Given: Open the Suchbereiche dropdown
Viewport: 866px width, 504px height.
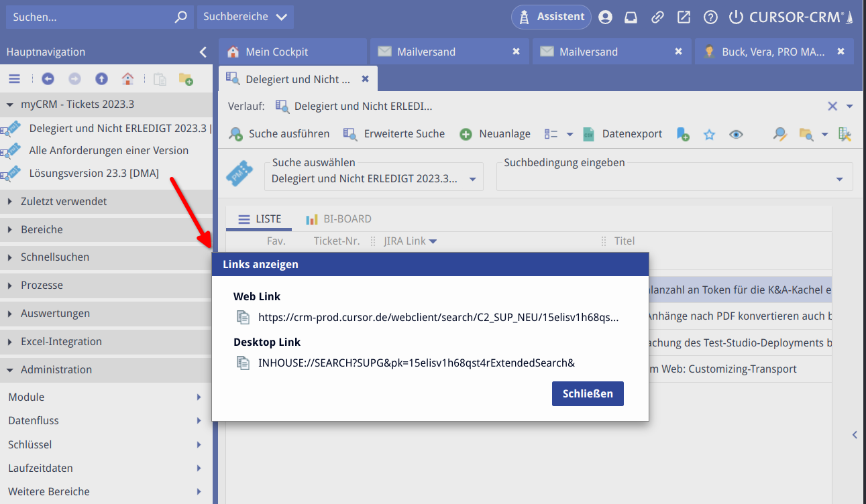Looking at the screenshot, I should pos(245,17).
